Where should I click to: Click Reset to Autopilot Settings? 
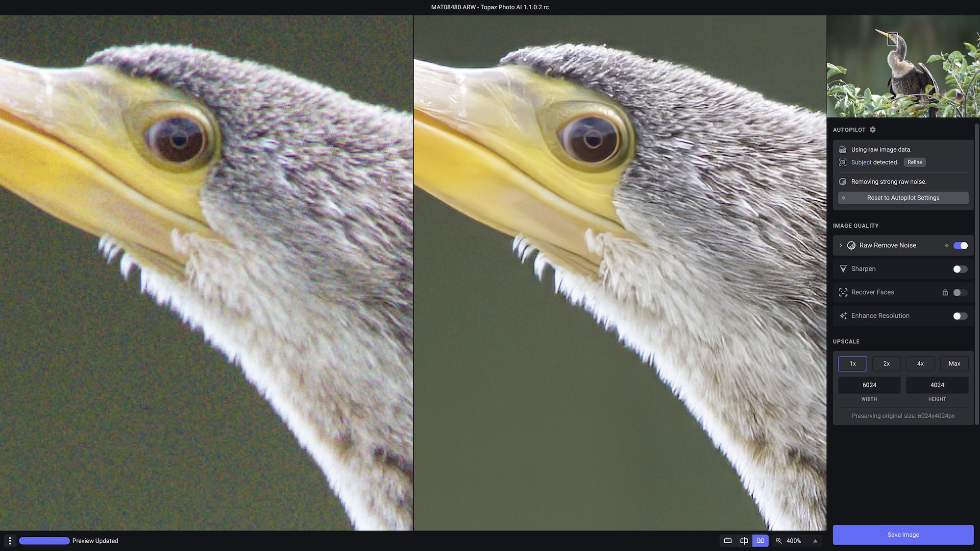click(903, 198)
